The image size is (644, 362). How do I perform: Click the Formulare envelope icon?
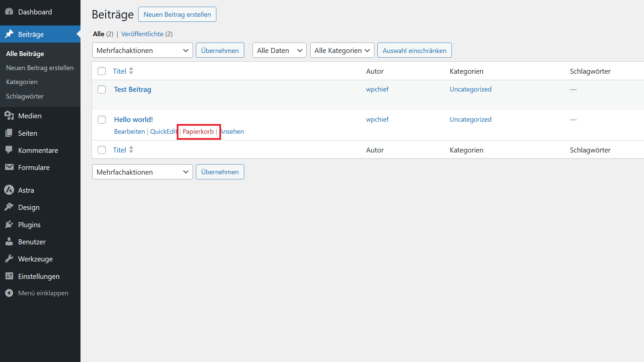click(9, 167)
